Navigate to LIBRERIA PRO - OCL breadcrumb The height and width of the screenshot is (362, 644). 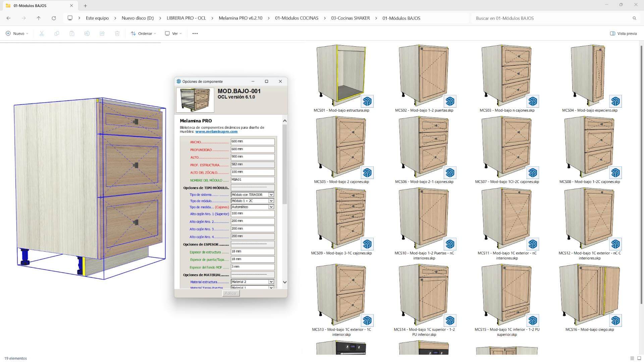point(186,18)
